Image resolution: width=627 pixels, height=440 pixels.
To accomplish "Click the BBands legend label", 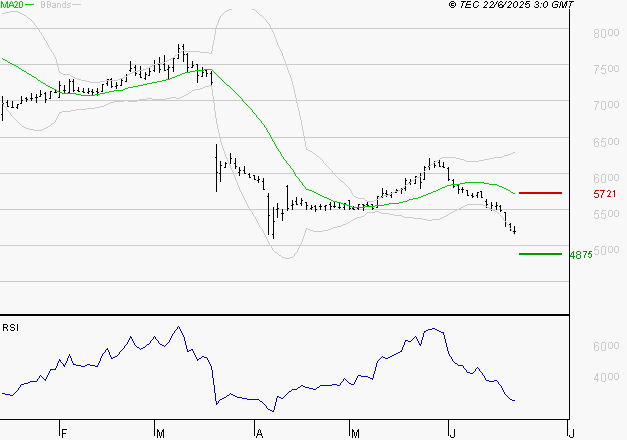I will pyautogui.click(x=56, y=4).
